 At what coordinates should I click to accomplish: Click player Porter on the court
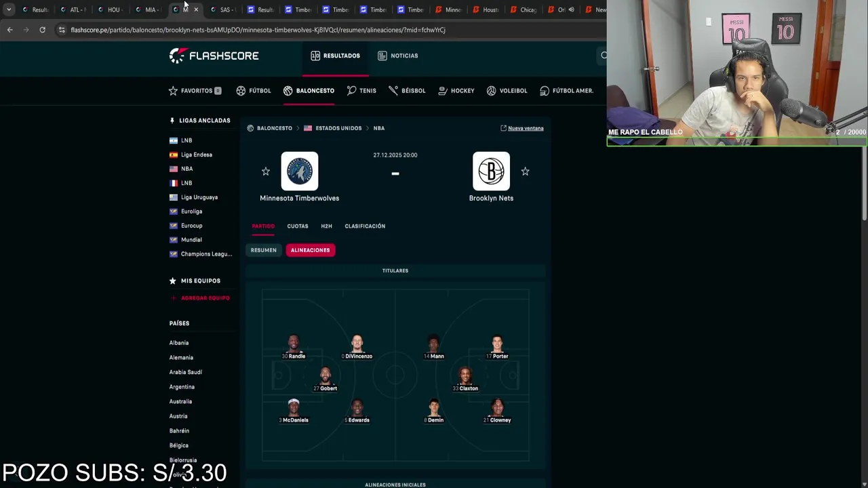tap(497, 346)
